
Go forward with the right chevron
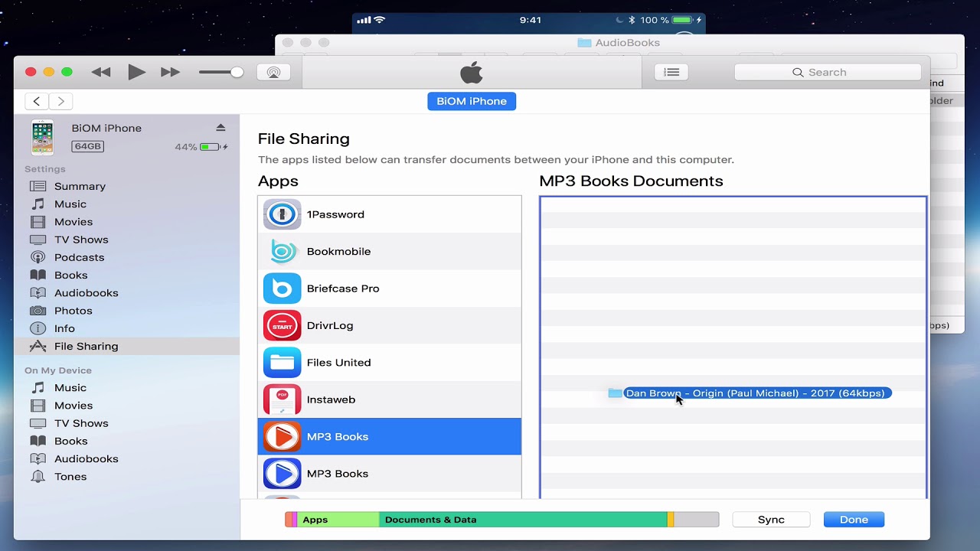60,101
